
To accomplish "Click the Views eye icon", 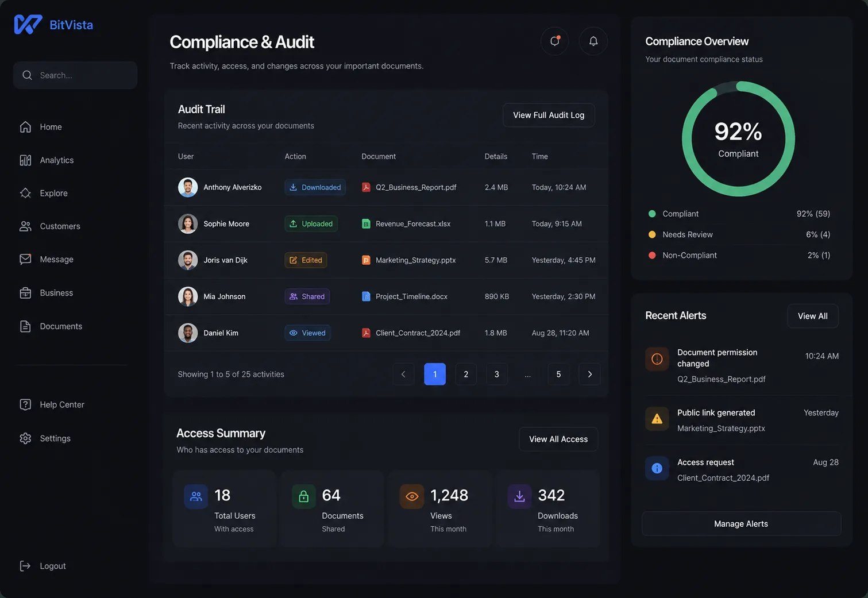I will coord(412,496).
